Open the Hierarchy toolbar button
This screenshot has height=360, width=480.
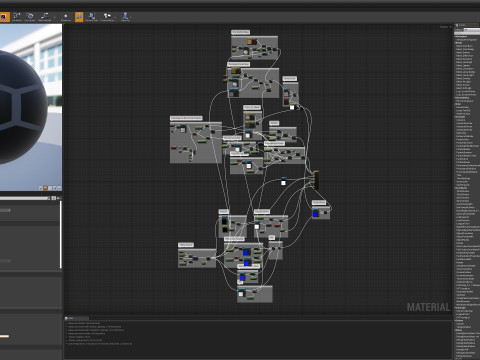pyautogui.click(x=125, y=17)
